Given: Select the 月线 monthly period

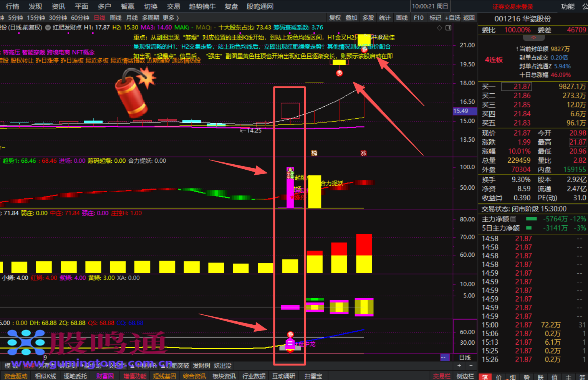Looking at the screenshot, I should click(x=132, y=18).
